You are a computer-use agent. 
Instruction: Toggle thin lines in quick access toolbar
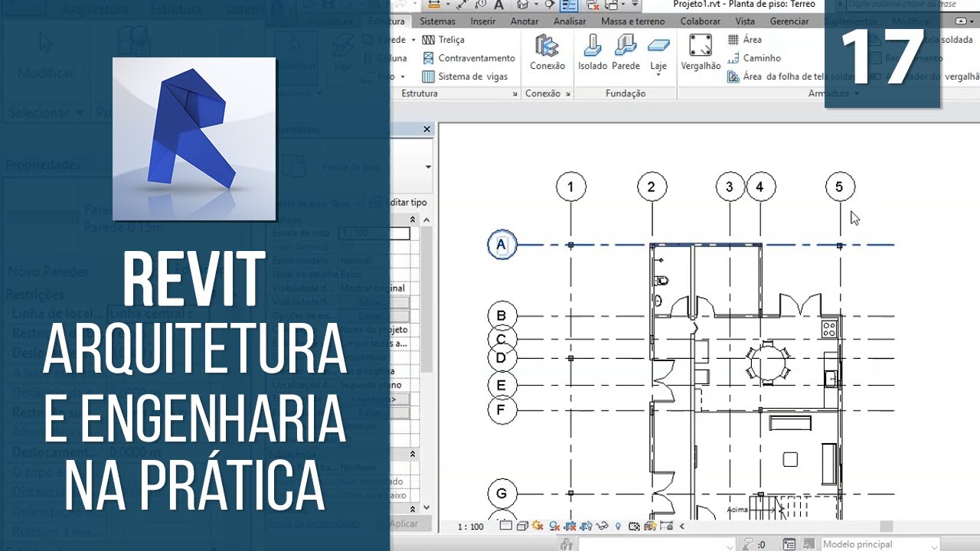coord(568,5)
